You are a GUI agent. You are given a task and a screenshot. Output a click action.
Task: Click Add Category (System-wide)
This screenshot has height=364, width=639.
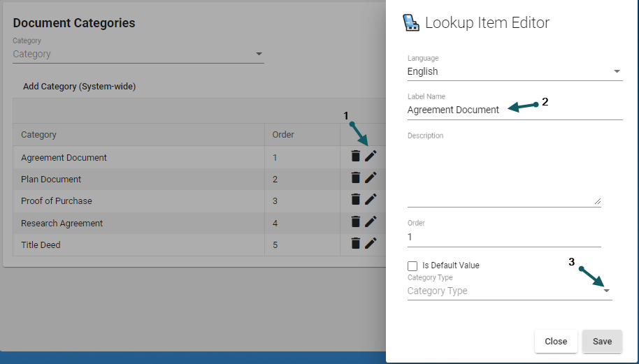79,87
